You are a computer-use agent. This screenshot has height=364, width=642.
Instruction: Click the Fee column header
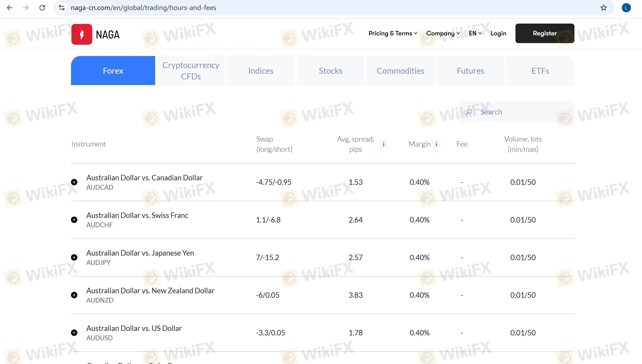462,144
